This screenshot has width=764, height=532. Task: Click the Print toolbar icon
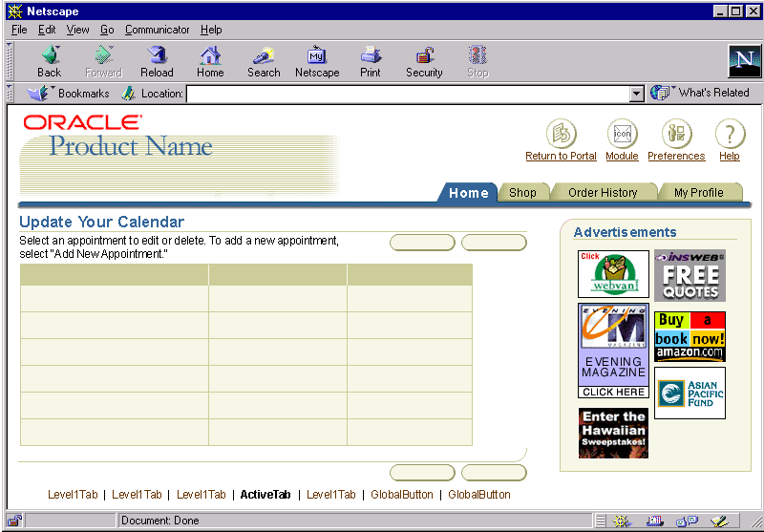(x=371, y=55)
